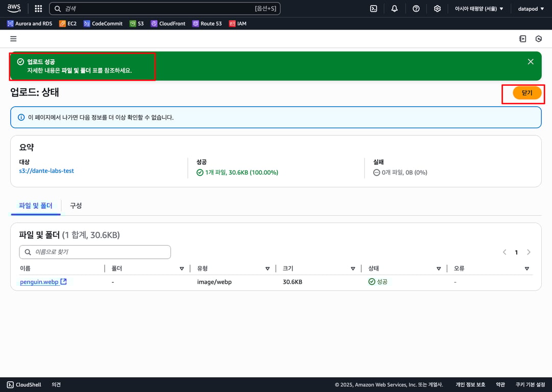Screen dimensions: 552x392
Task: Sort by the 오류 column arrow
Action: coord(526,268)
